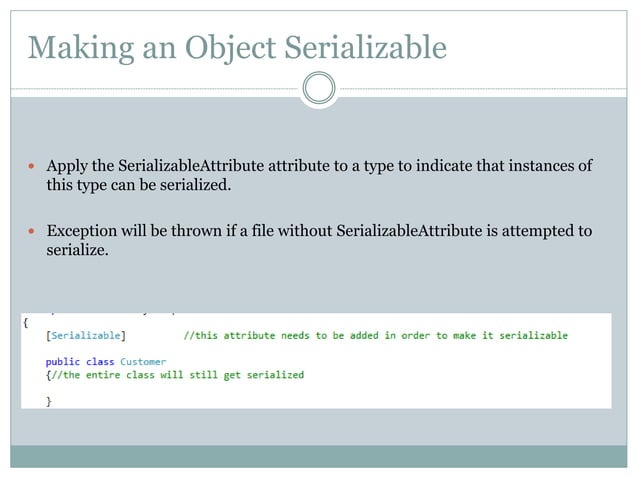The height and width of the screenshot is (478, 638).
Task: Click the white code snippet image
Action: pos(316,361)
